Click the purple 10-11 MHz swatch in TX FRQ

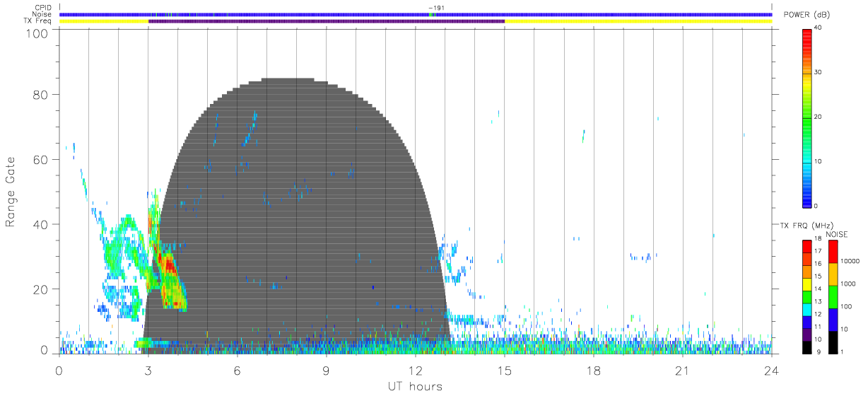[x=807, y=333]
